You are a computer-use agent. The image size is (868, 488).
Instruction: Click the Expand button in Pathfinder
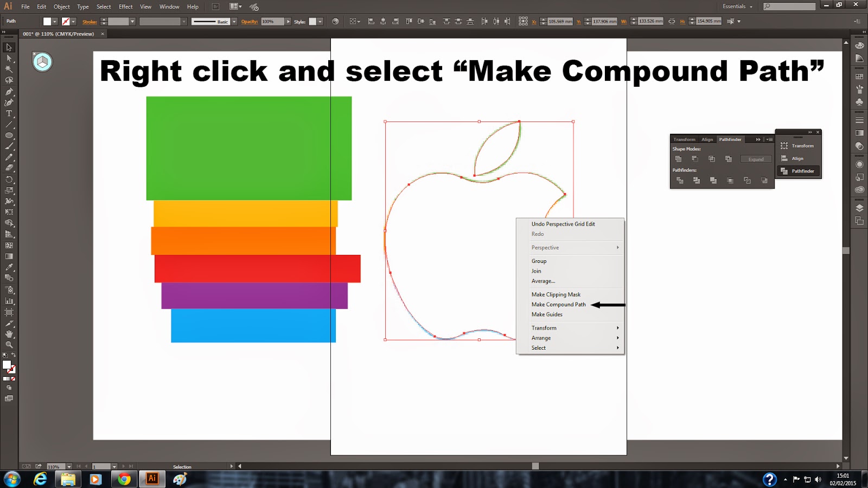[x=756, y=159]
